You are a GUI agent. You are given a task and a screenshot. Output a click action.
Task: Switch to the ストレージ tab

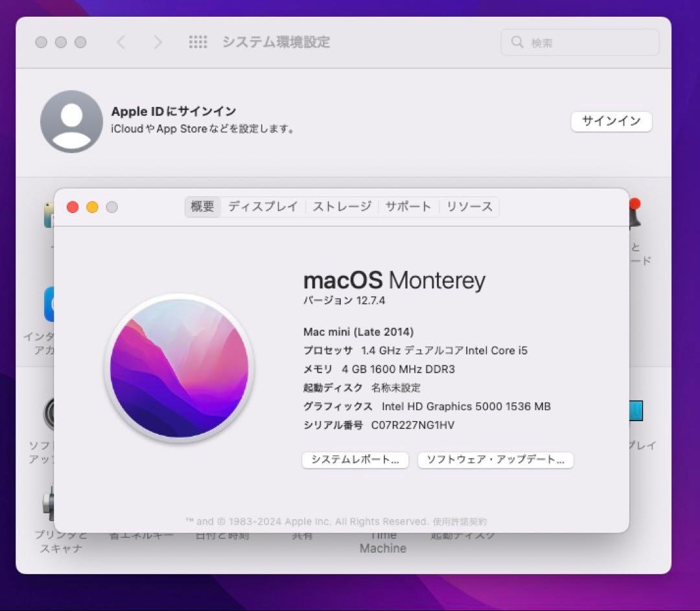pos(342,206)
